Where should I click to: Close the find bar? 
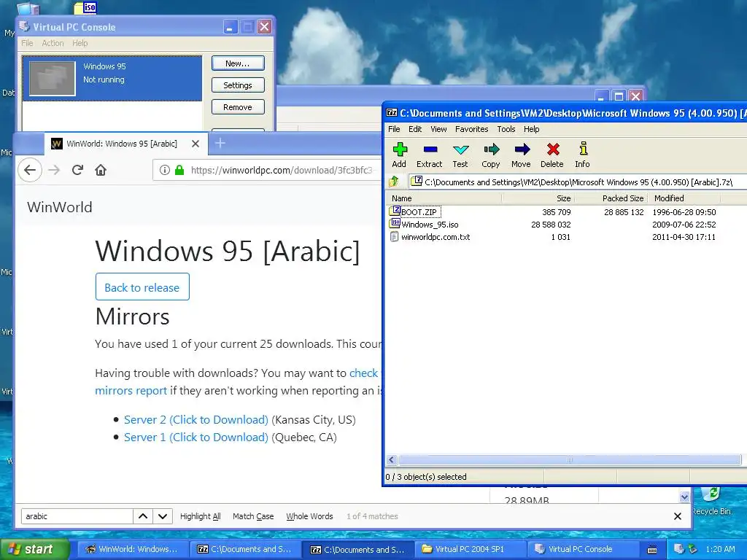click(x=678, y=516)
